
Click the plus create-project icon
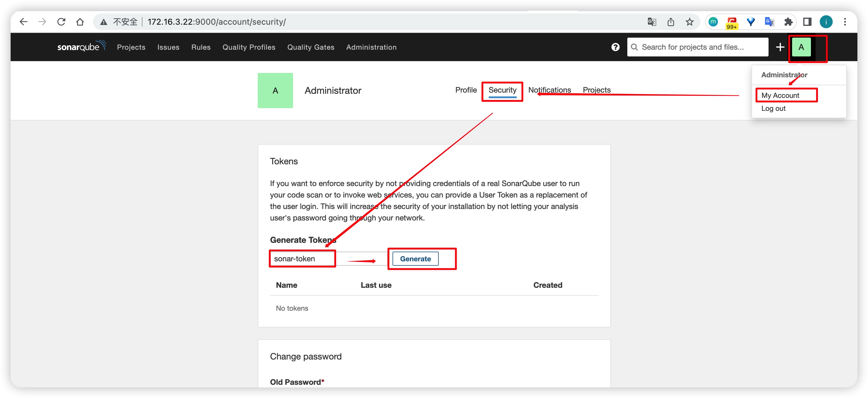coord(780,47)
